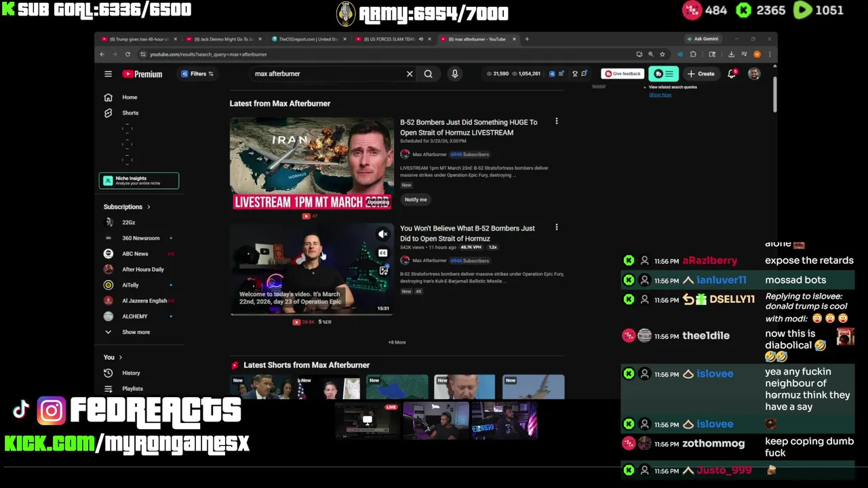Open 360 Newsroom subscription
The width and height of the screenshot is (868, 488).
[x=140, y=238]
